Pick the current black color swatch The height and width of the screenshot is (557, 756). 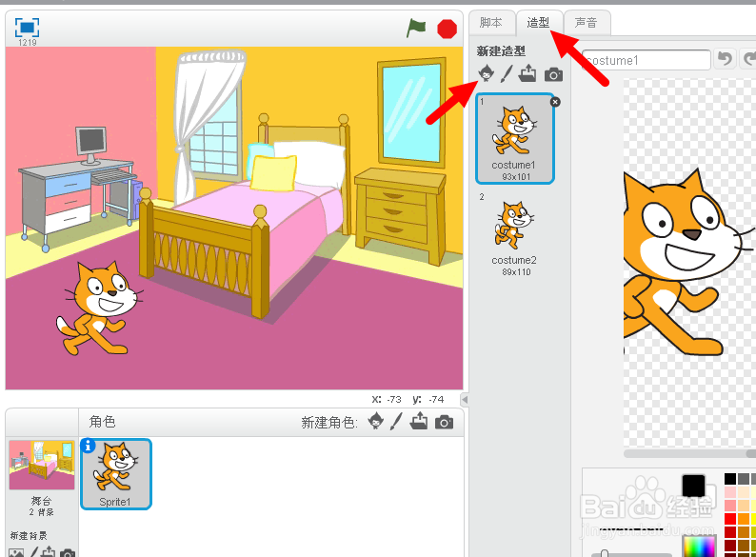coord(693,486)
